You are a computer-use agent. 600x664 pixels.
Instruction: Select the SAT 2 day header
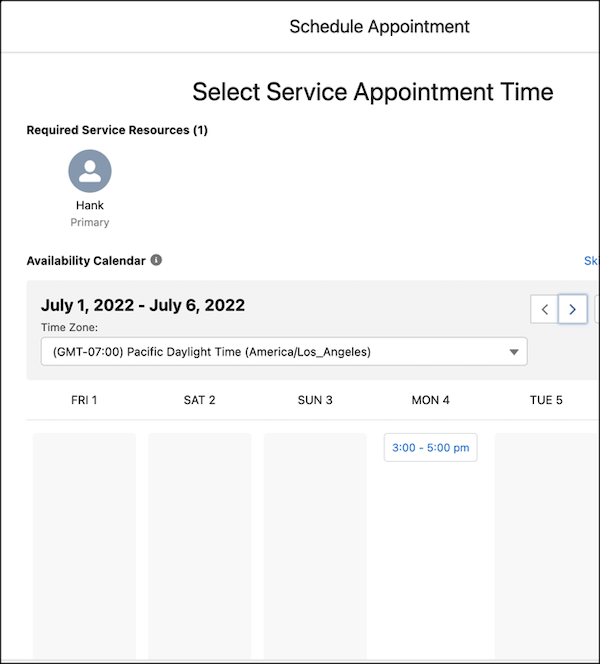pos(199,400)
